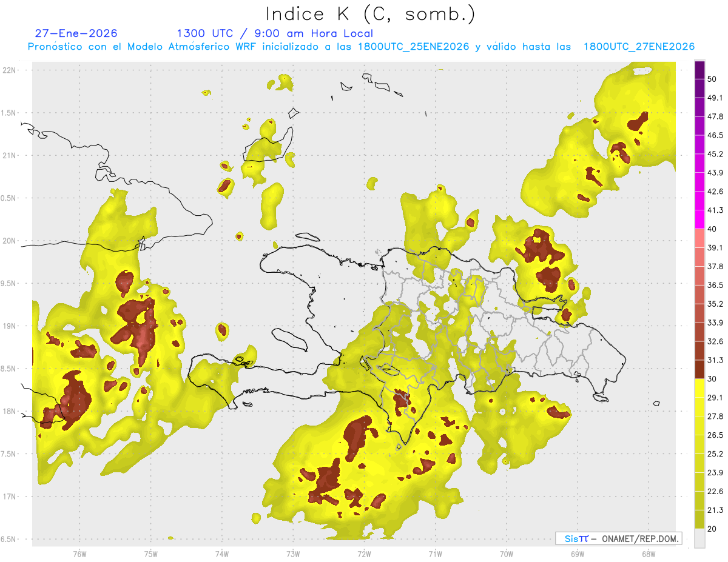Pick the magenta colorbar segment between 41.3 and 42.6

699,201
